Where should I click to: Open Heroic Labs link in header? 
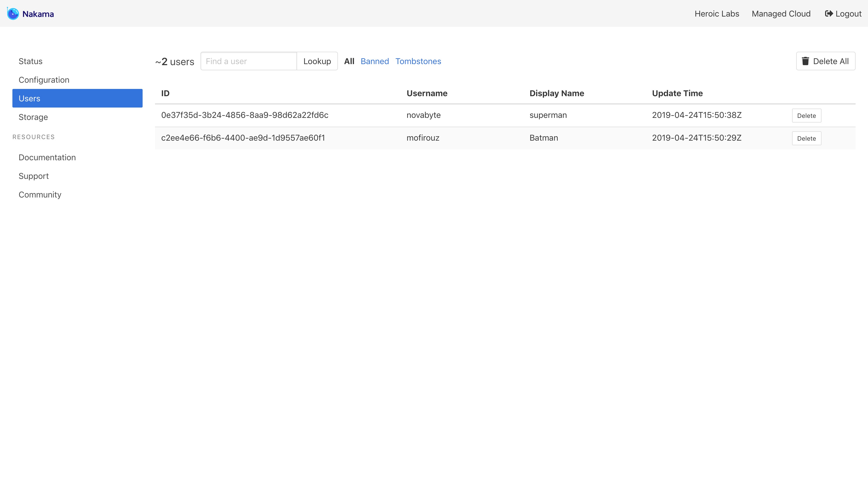pyautogui.click(x=716, y=14)
